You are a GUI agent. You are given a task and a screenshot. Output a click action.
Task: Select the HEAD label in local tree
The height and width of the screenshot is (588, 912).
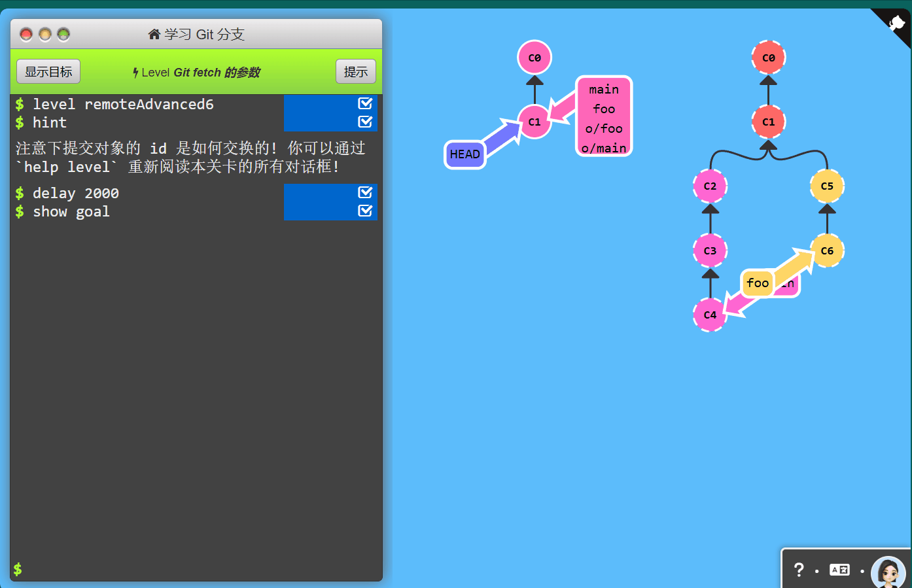465,154
